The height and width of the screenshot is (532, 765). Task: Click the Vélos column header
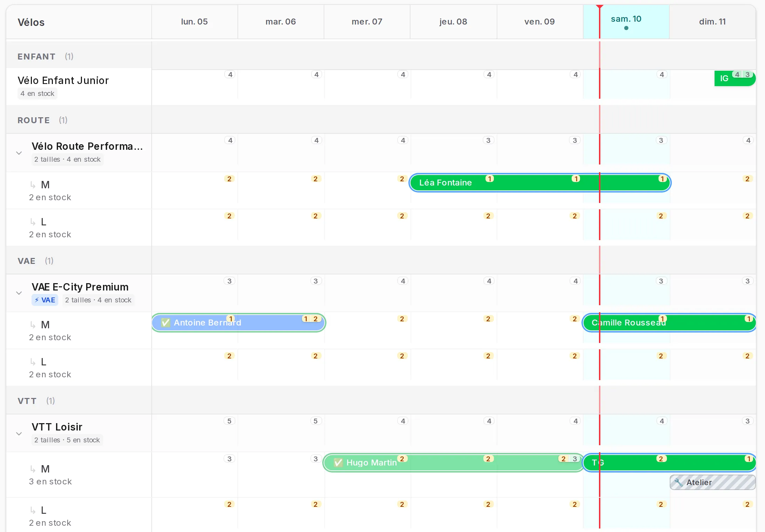(31, 22)
